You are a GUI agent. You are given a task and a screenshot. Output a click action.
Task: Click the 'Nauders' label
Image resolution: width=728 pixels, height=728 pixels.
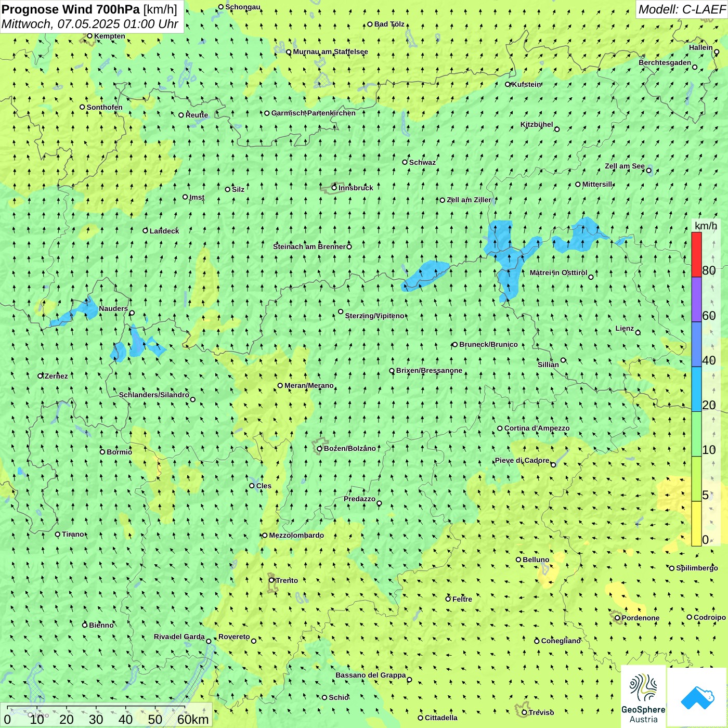pyautogui.click(x=113, y=309)
